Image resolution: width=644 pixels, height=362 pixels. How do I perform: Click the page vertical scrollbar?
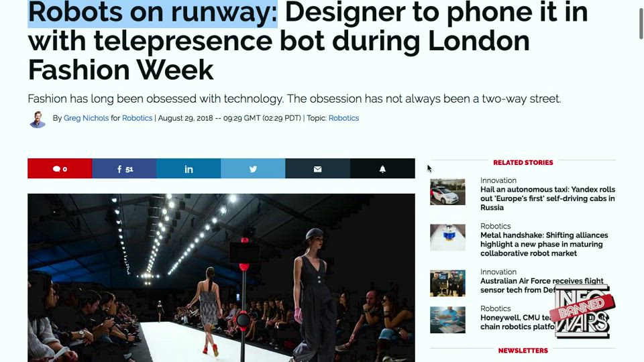pyautogui.click(x=641, y=24)
